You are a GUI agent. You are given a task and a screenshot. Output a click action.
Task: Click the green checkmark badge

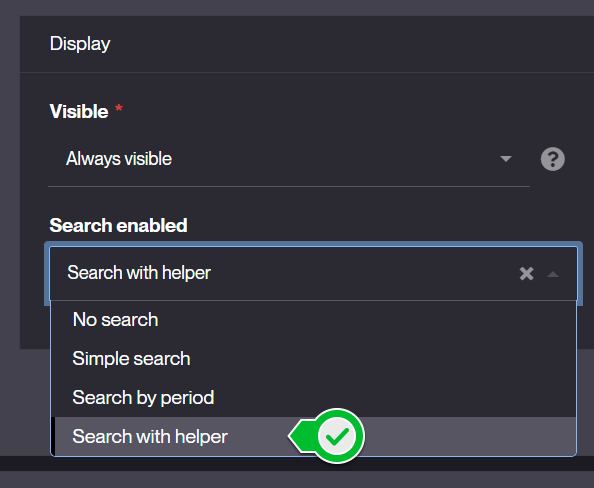click(x=336, y=436)
